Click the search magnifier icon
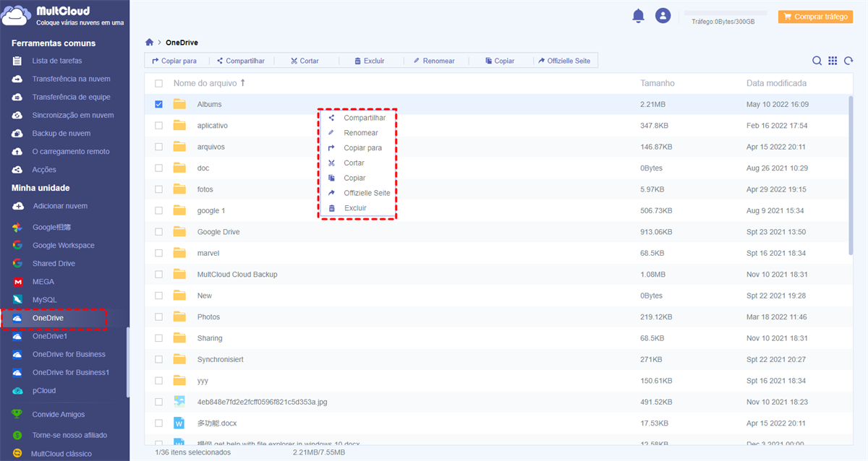868x461 pixels. click(817, 61)
